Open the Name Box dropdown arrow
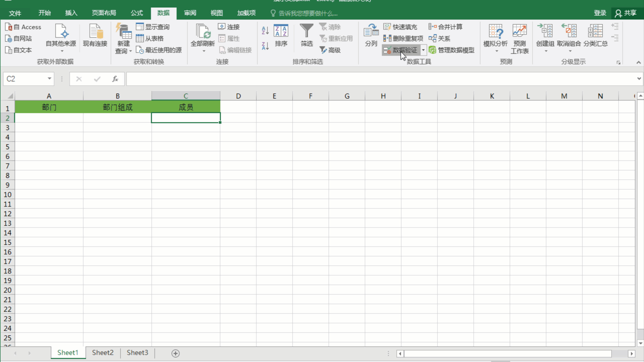The height and width of the screenshot is (362, 644). [49, 79]
